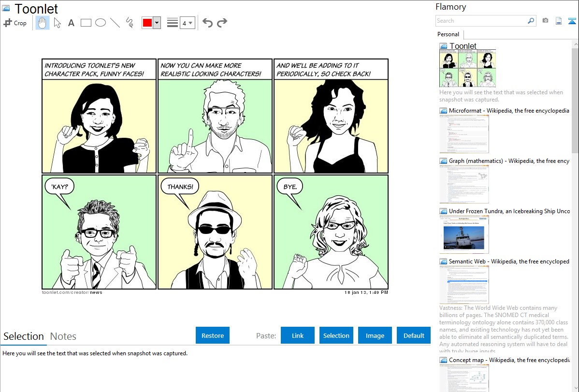This screenshot has width=579, height=392.
Task: Click the "18 jan 13, 1:49 PM" timestamp
Action: 366,292
